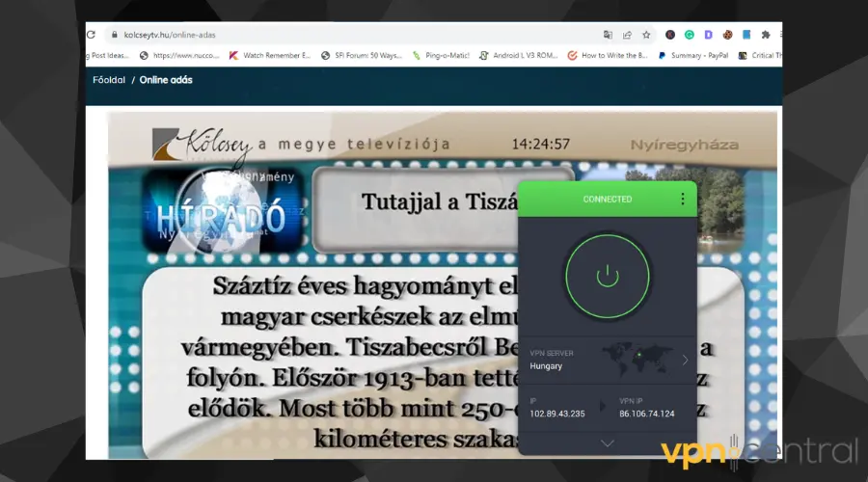This screenshot has height=482, width=868.
Task: Click the Kölcsey TV logo in the stream
Action: click(x=203, y=147)
